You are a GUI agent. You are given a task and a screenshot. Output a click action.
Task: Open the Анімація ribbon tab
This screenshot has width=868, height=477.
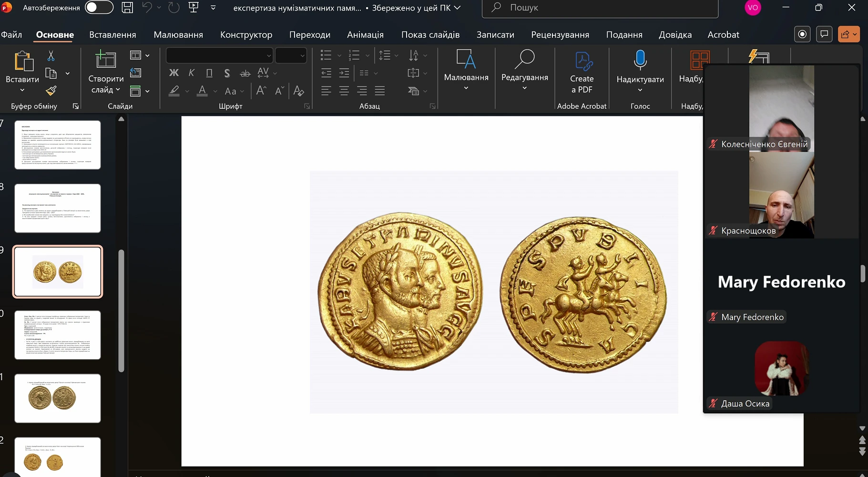tap(365, 35)
